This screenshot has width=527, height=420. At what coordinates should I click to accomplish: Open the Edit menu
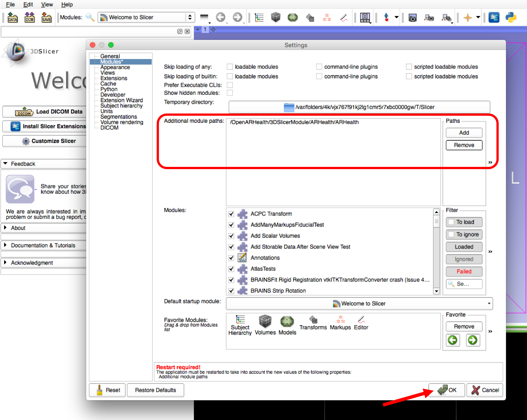point(28,4)
